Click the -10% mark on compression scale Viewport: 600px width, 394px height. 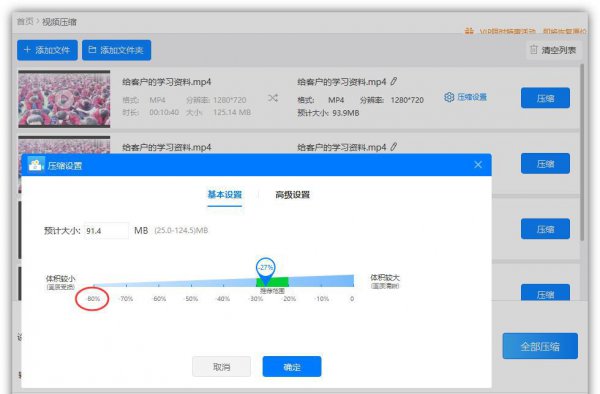(x=322, y=299)
